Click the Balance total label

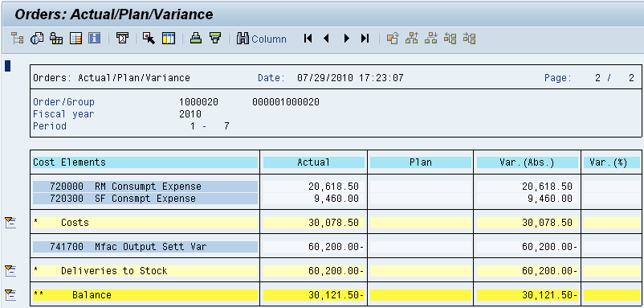92,295
